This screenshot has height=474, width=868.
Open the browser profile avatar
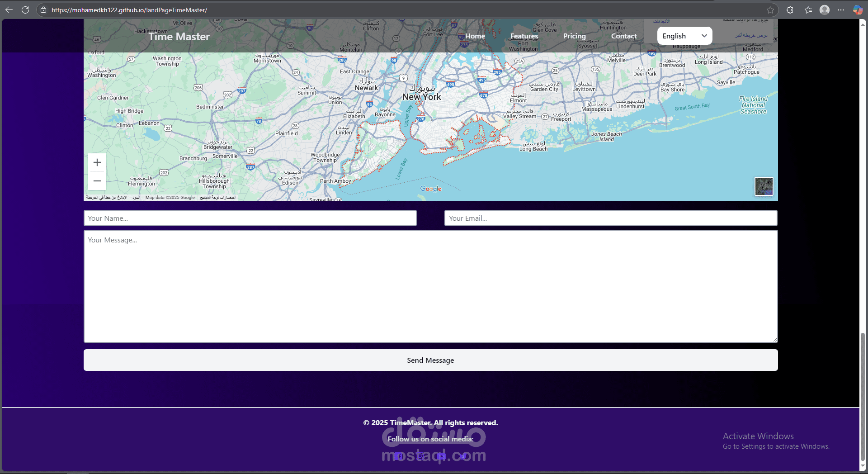825,10
